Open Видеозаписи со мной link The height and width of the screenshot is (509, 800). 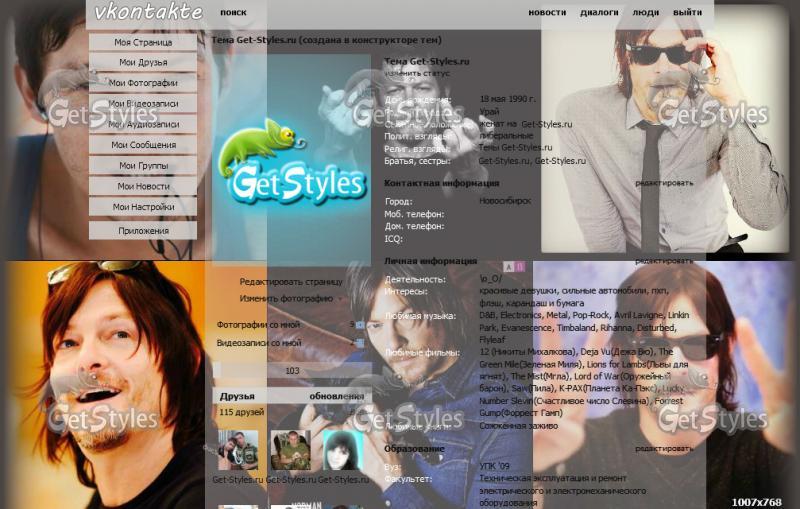pos(259,343)
